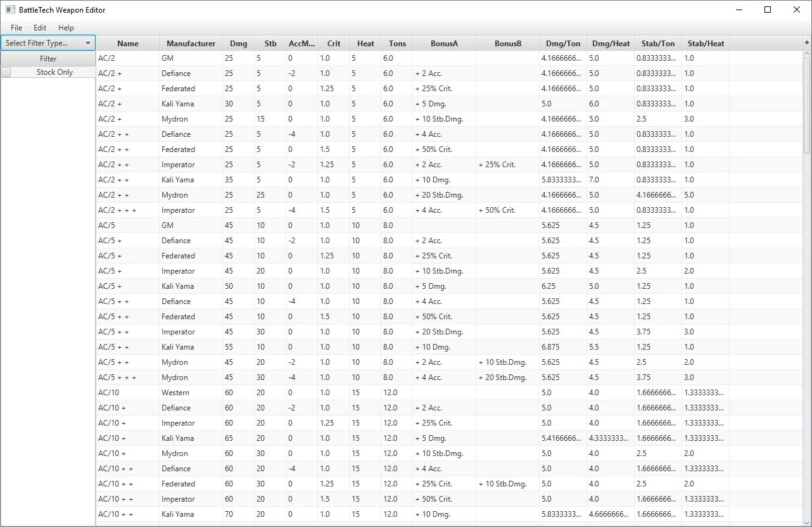Sort by the Tons column header
This screenshot has height=527, width=812.
click(397, 42)
